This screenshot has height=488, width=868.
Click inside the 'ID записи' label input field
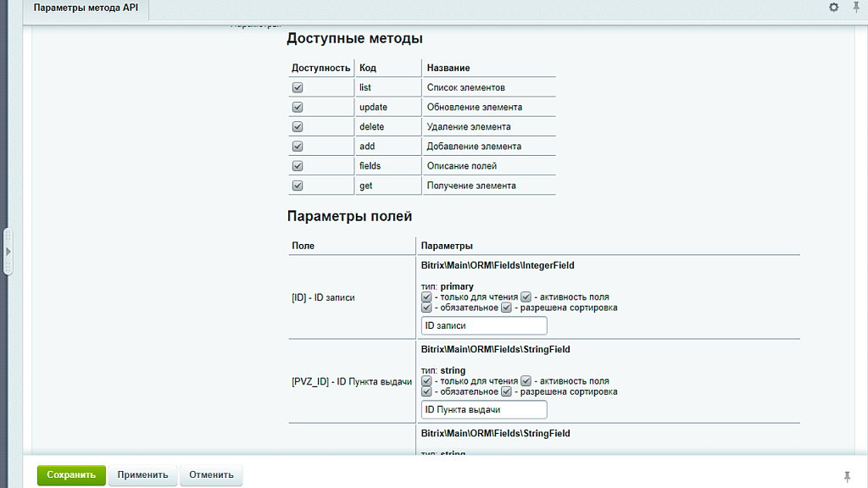pos(483,325)
